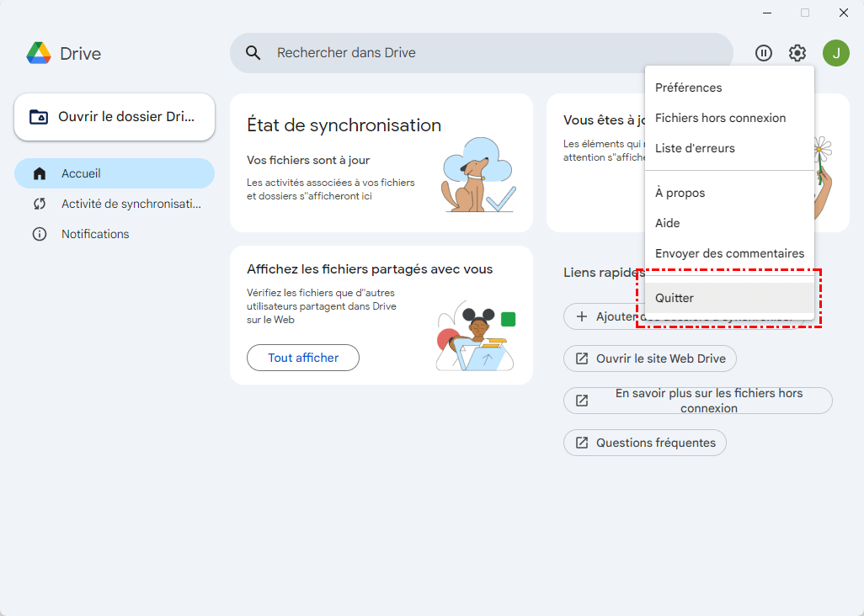Open Liste d'erreurs in the menu
Viewport: 864px width, 616px height.
[x=695, y=148]
